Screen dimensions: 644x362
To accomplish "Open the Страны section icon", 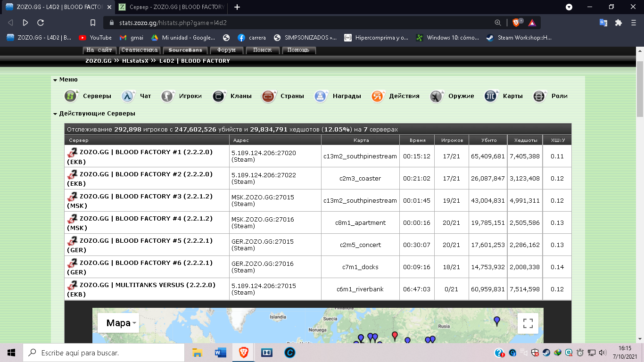I will coord(268,96).
